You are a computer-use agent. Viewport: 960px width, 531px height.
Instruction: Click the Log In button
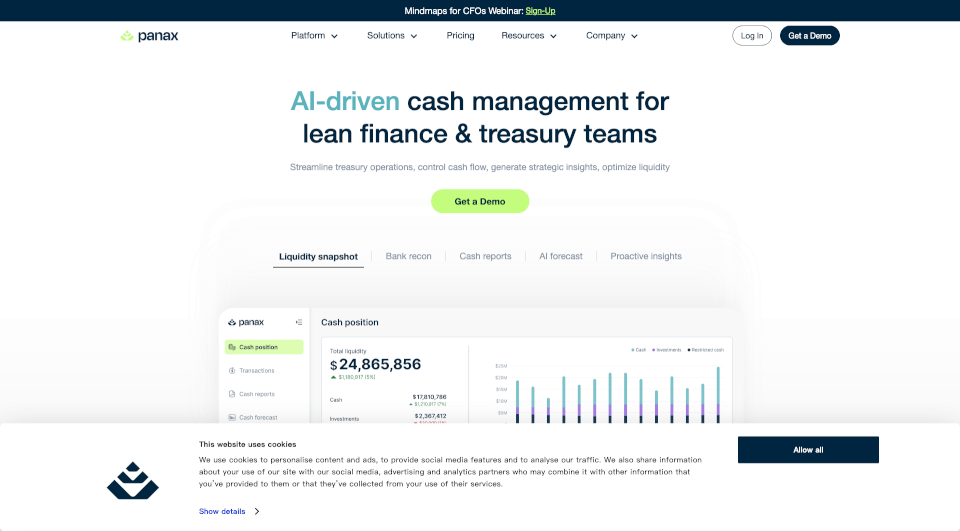click(752, 36)
